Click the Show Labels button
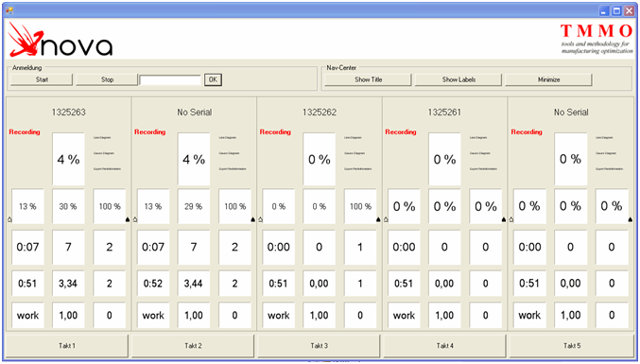Image resolution: width=640 pixels, height=364 pixels. pos(458,79)
